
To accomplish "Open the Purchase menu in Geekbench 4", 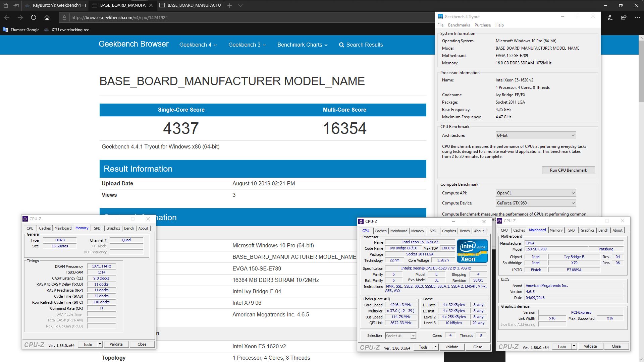I will click(x=483, y=25).
